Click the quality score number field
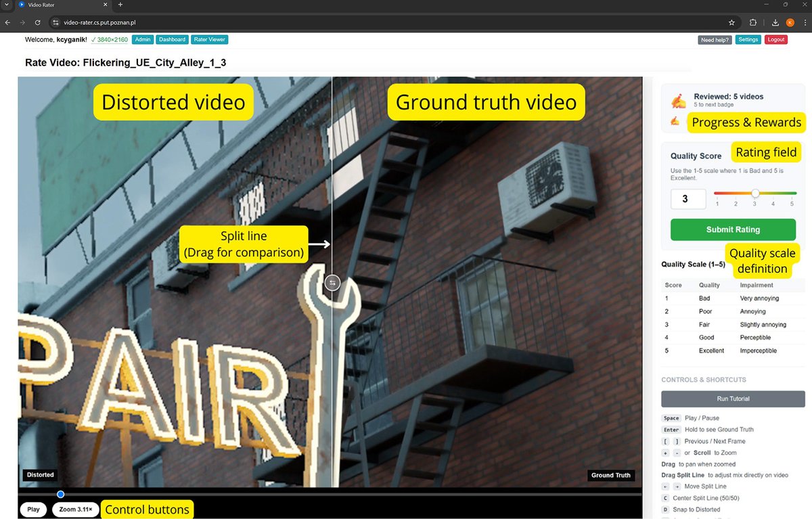Image resolution: width=812 pixels, height=519 pixels. 689,199
